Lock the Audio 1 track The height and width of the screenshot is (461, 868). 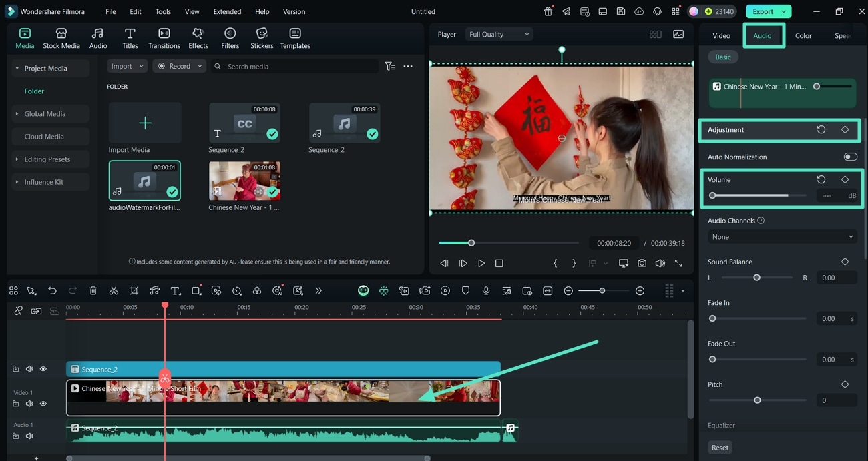click(x=15, y=436)
